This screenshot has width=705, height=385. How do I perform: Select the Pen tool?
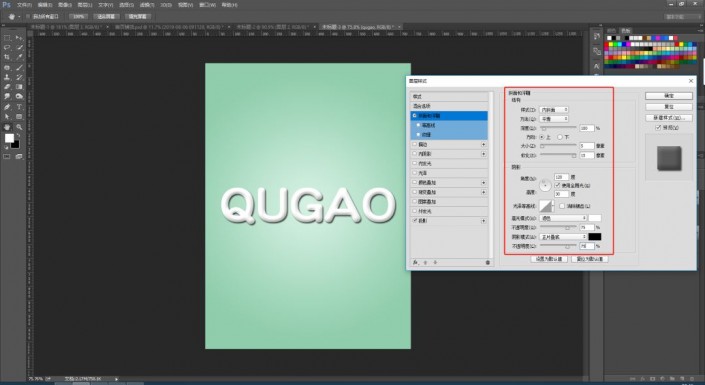(x=7, y=107)
